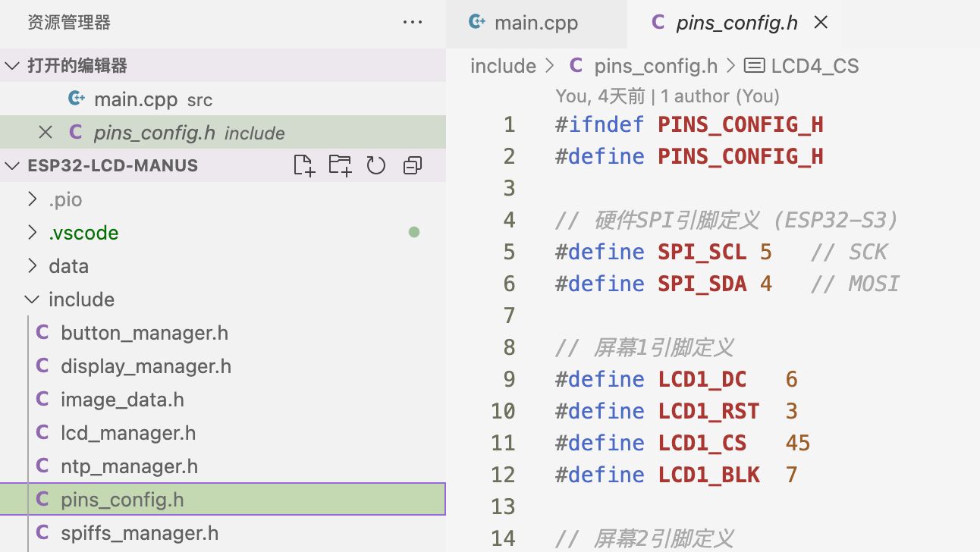The height and width of the screenshot is (552, 980).
Task: Click the // MOSI comment
Action: coord(855,284)
